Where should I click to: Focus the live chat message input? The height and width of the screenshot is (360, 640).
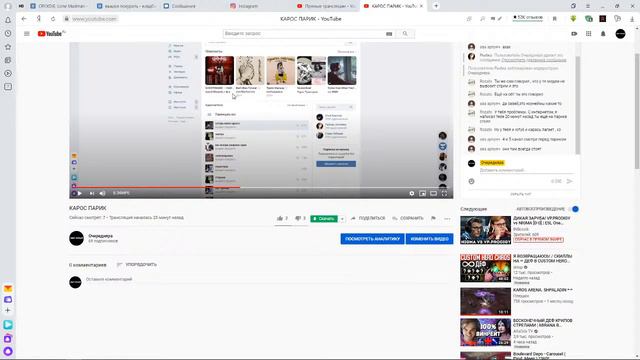click(527, 170)
